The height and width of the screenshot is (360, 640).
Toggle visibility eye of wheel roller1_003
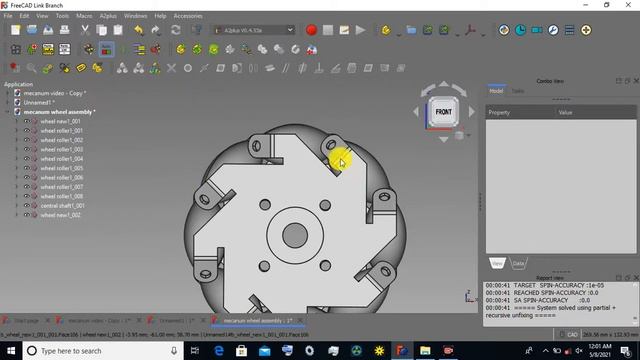point(27,149)
